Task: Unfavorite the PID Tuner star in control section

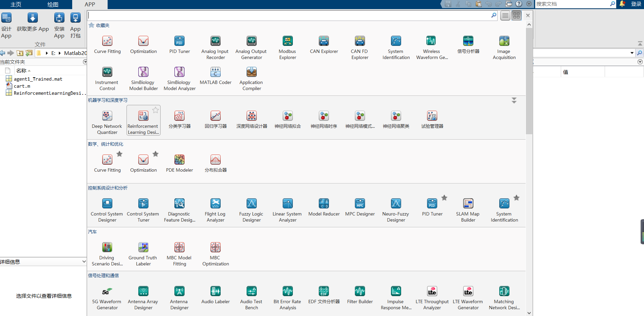Action: [444, 198]
